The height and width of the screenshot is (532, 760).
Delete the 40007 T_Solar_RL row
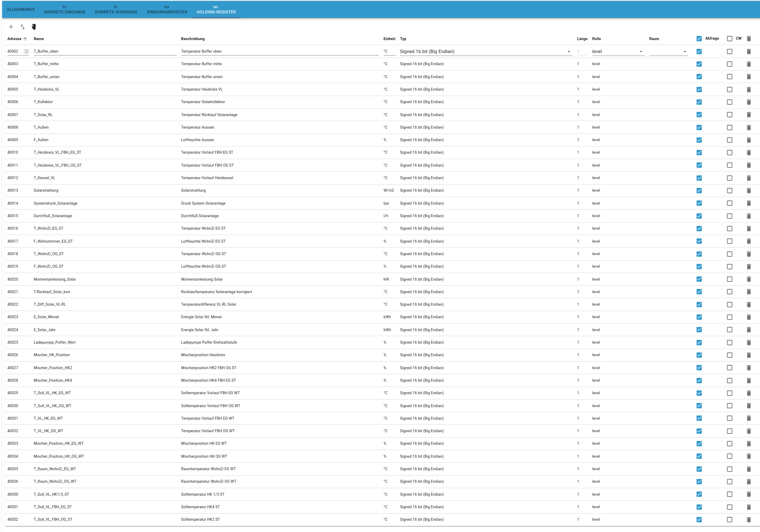point(749,115)
